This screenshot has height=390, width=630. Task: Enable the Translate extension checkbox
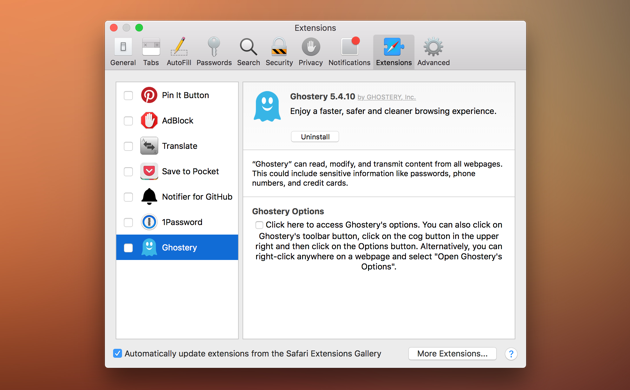coord(128,146)
